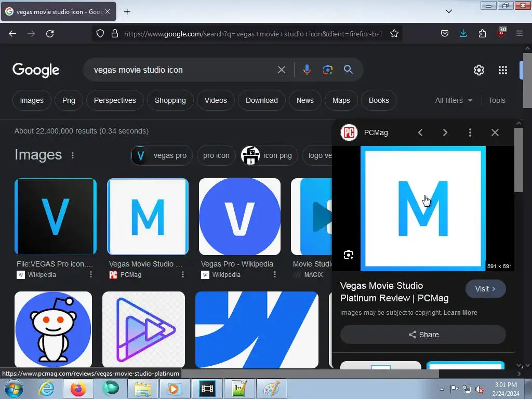Go to the Google homepage logo

pos(36,70)
